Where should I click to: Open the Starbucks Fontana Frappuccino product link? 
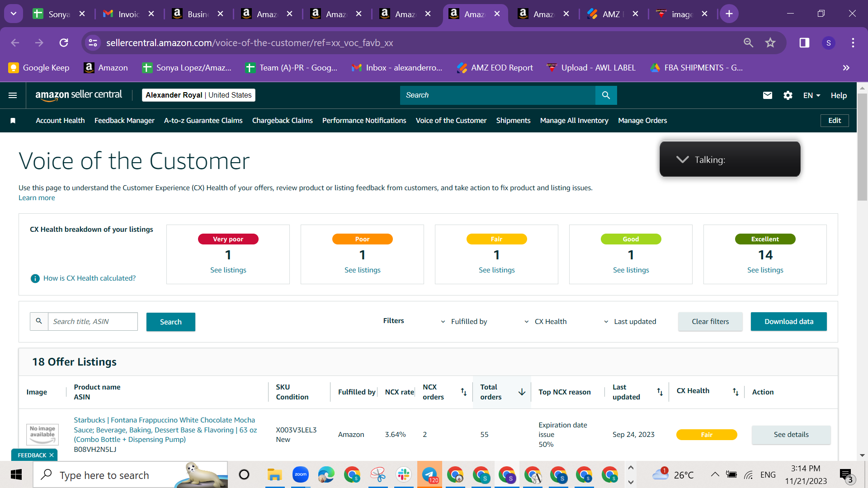pyautogui.click(x=165, y=430)
